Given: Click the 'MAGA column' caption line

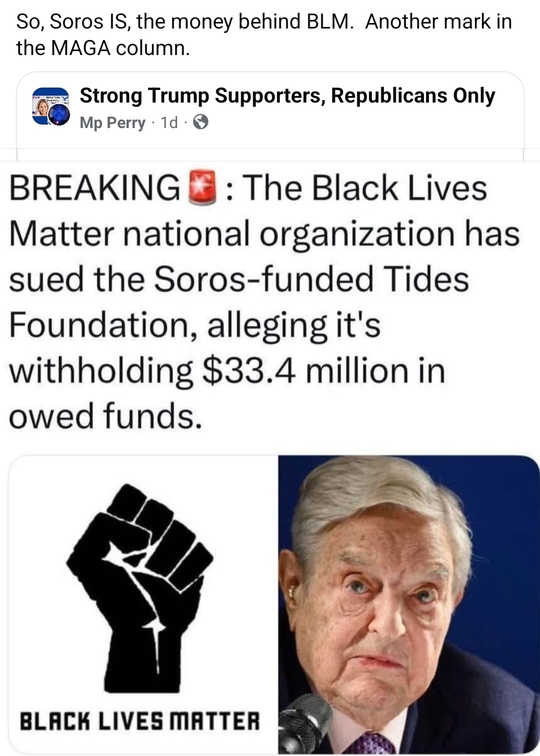Looking at the screenshot, I should (103, 48).
